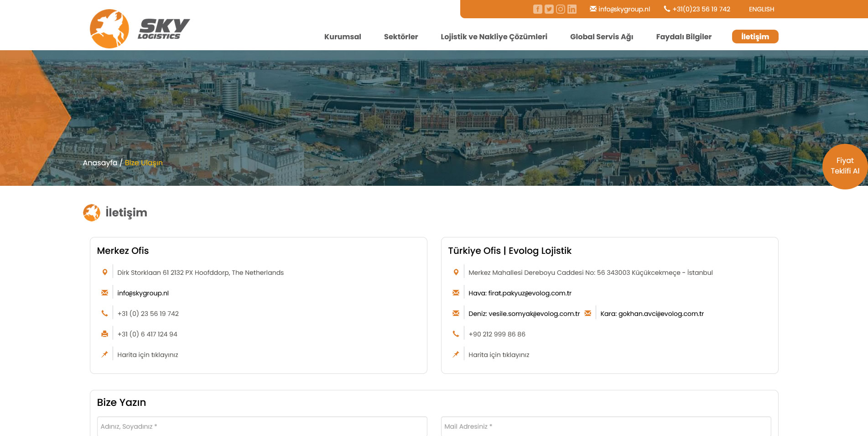Viewport: 868px width, 436px height.
Task: Click fax icon beside +31 (0) 6 417 124 94
Action: (105, 334)
